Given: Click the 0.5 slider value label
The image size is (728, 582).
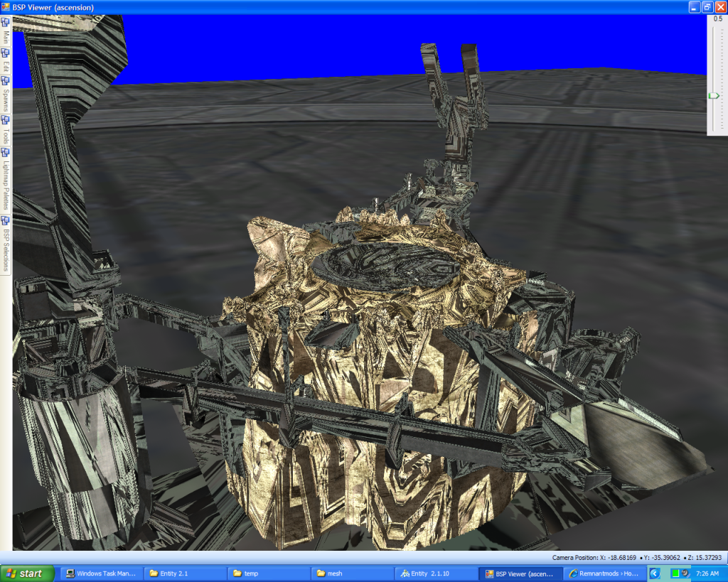Looking at the screenshot, I should [x=718, y=19].
